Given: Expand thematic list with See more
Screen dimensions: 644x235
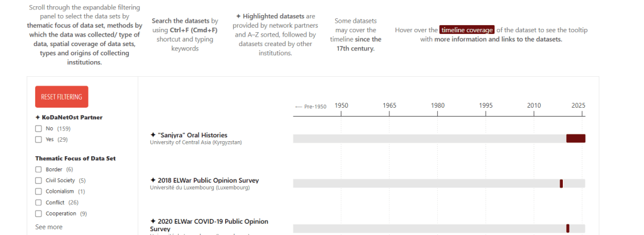Looking at the screenshot, I should [x=49, y=227].
